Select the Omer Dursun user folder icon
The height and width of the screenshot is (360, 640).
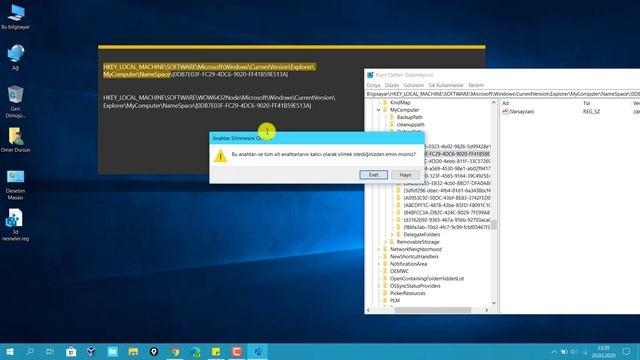click(16, 140)
